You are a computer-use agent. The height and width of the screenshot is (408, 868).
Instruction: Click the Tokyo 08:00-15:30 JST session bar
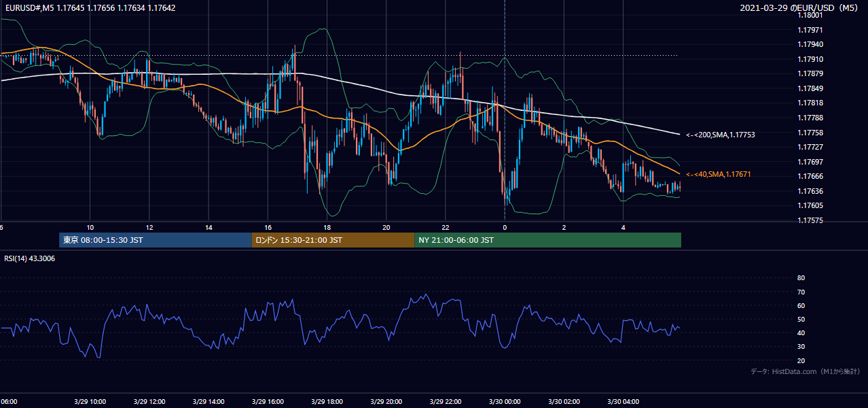coord(156,240)
